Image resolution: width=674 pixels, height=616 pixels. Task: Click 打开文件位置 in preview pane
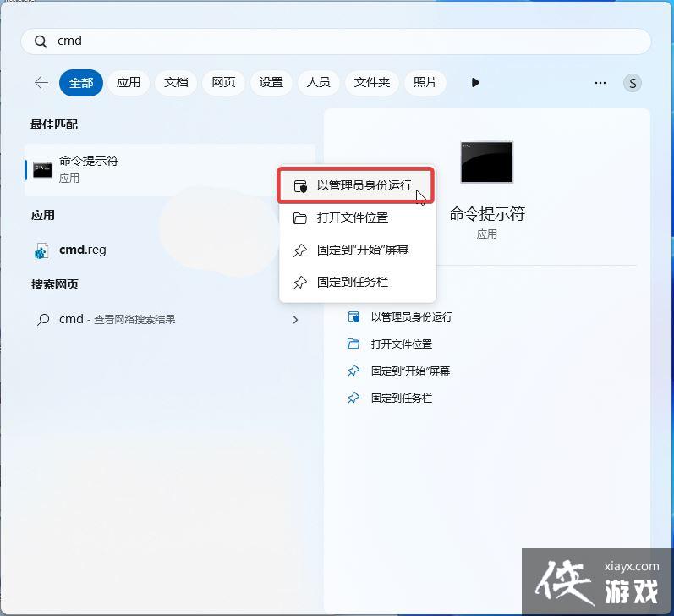402,344
